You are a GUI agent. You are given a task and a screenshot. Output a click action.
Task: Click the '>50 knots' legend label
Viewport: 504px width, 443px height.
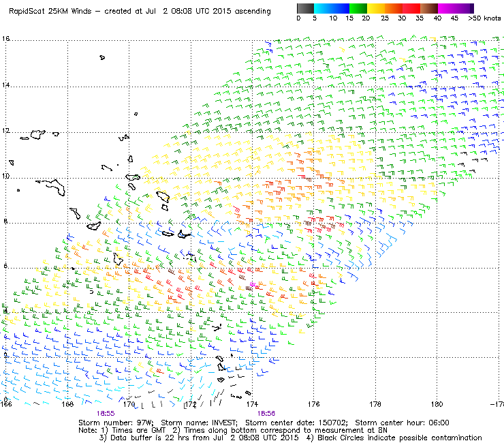point(484,18)
